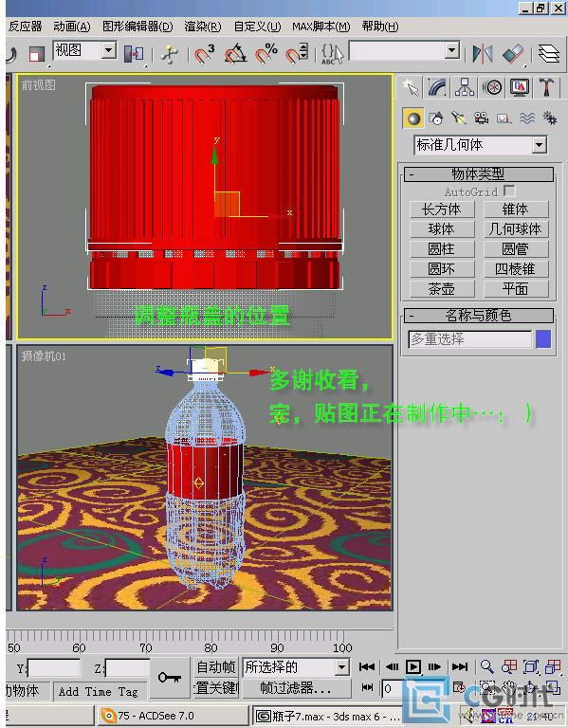Screen dimensions: 568x728
Task: Click the 长方体 button
Action: [x=442, y=209]
